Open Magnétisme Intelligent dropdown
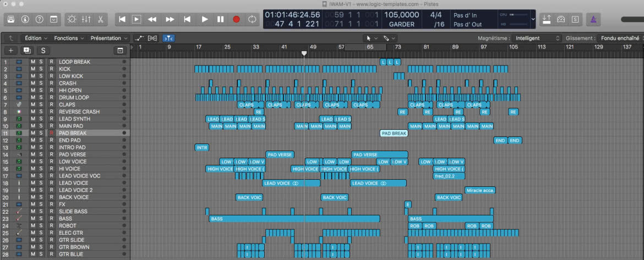644x260 pixels. [x=537, y=38]
